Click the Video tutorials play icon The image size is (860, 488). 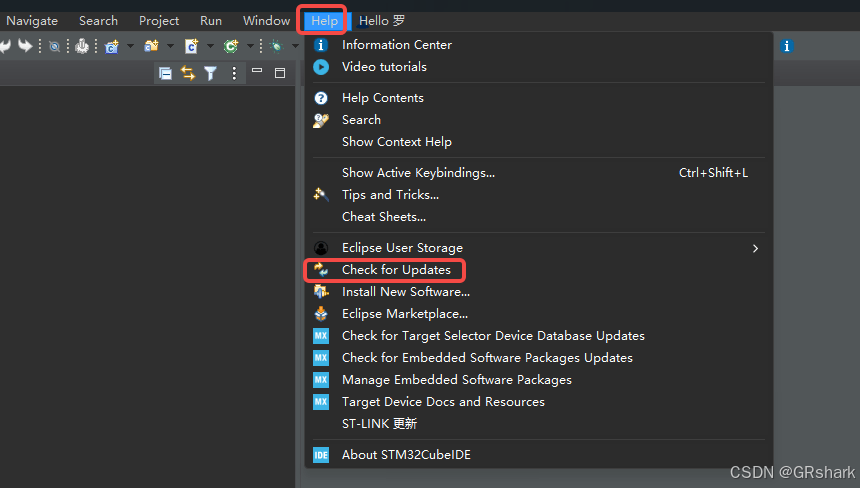click(x=321, y=67)
